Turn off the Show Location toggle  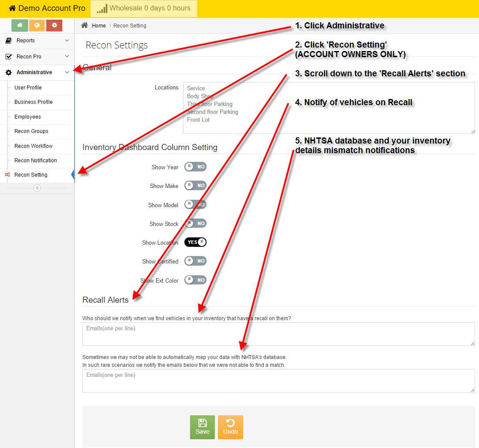point(195,242)
